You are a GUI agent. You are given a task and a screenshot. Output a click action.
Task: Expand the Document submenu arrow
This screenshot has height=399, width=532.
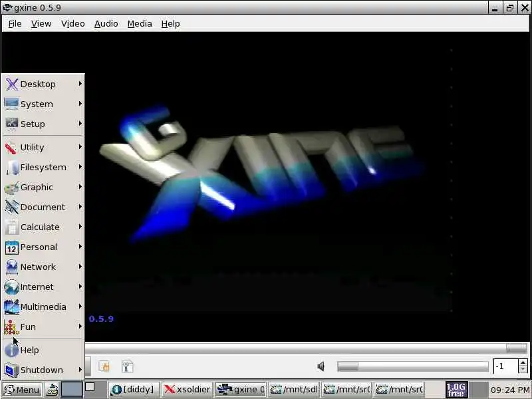[80, 207]
